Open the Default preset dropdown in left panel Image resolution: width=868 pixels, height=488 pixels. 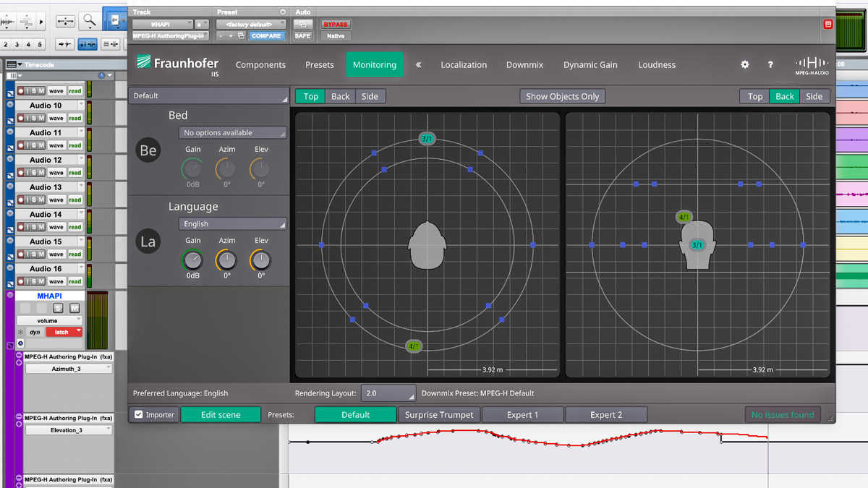(208, 95)
